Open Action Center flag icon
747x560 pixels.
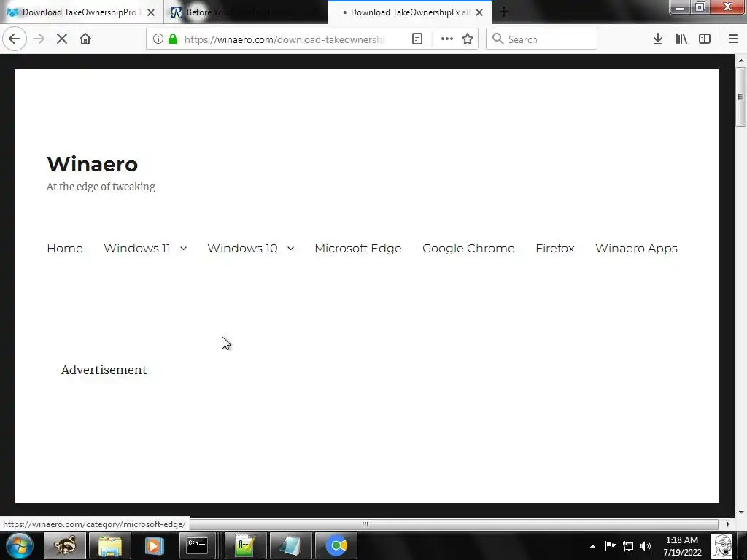611,546
